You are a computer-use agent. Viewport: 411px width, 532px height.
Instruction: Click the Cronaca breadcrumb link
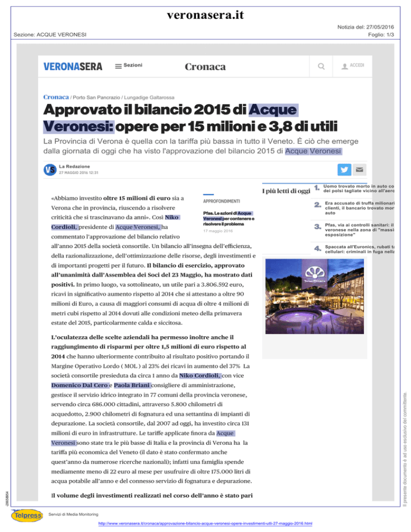pyautogui.click(x=56, y=97)
